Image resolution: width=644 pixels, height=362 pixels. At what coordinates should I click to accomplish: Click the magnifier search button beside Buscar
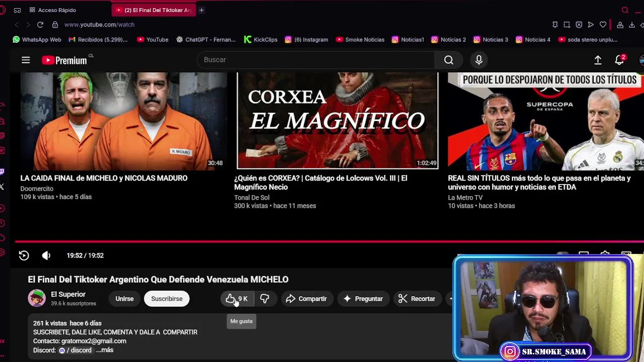click(x=449, y=60)
